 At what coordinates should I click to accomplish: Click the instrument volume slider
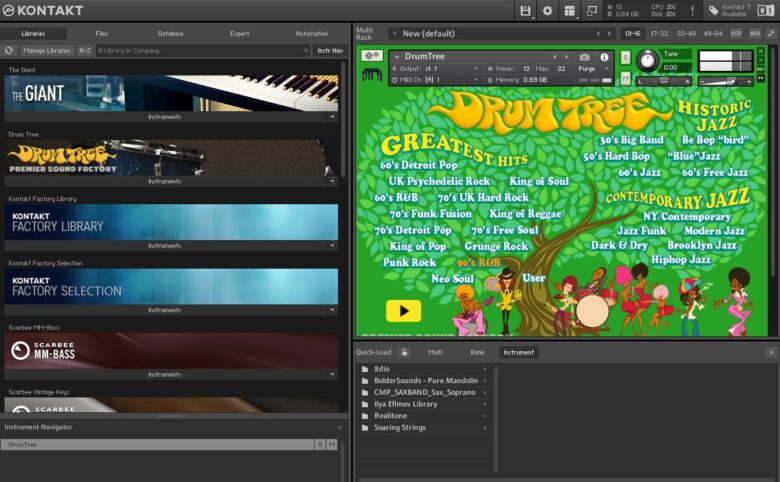726,81
